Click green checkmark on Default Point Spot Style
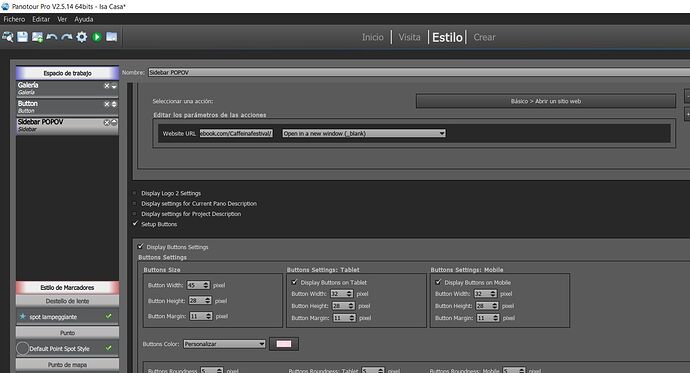Screen dimensions: 690x373 click(x=109, y=348)
